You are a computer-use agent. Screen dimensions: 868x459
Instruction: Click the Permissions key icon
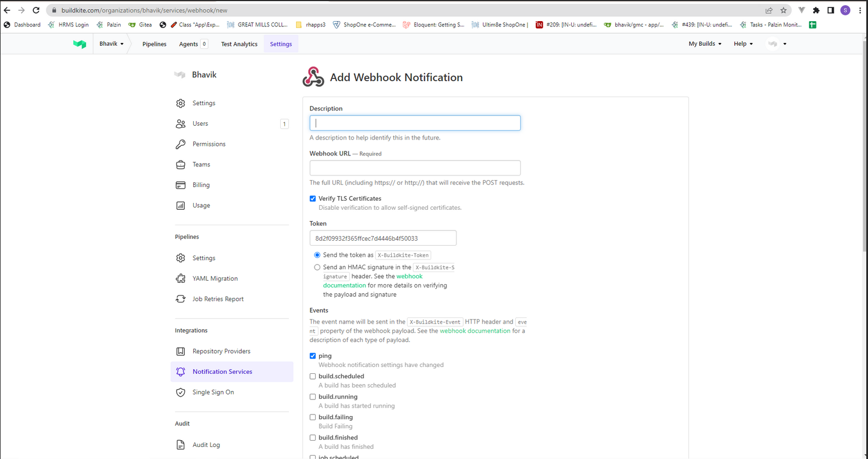(x=181, y=144)
